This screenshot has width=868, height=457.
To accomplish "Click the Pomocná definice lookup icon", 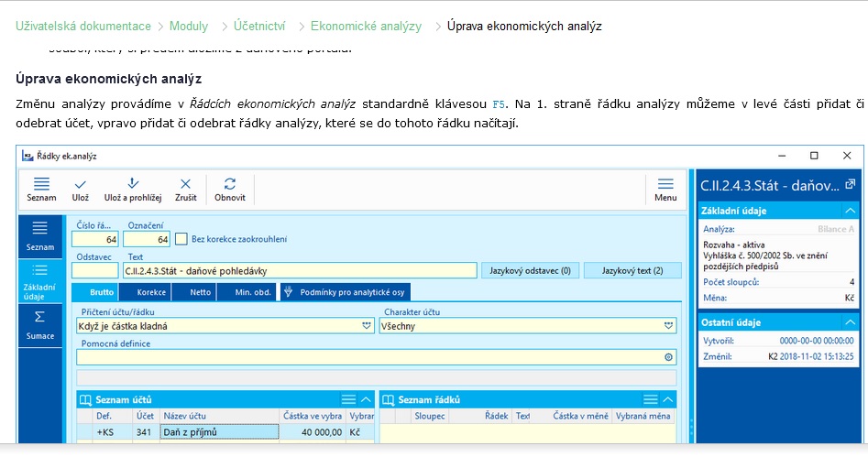I will (668, 357).
